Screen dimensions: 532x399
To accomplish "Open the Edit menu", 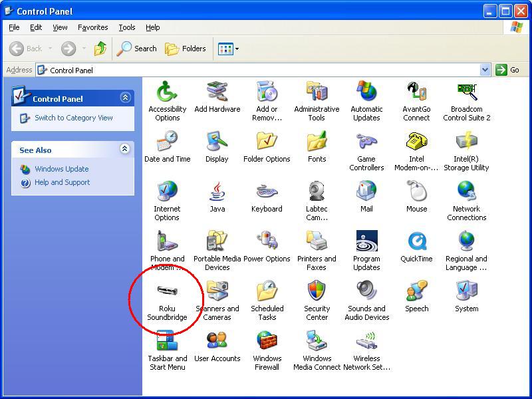I will (x=36, y=27).
